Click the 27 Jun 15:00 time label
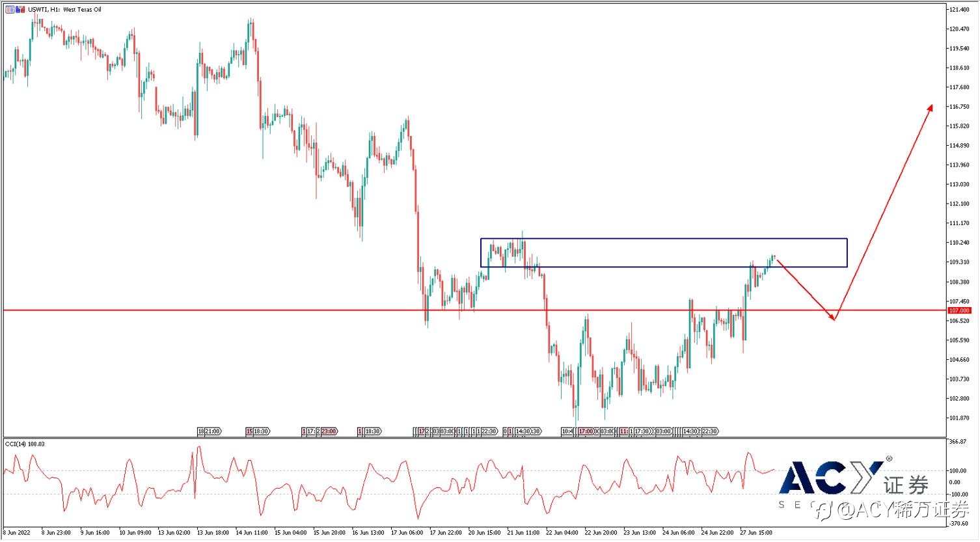The image size is (980, 542). click(755, 533)
